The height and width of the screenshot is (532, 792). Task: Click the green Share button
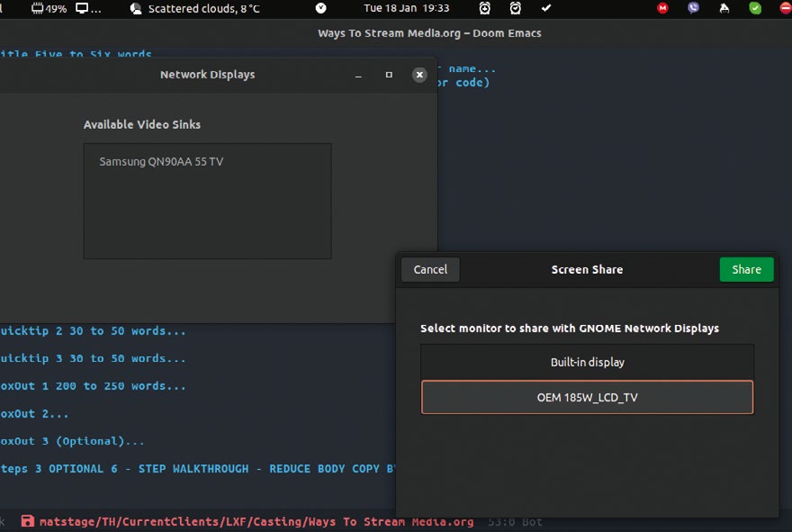point(746,270)
